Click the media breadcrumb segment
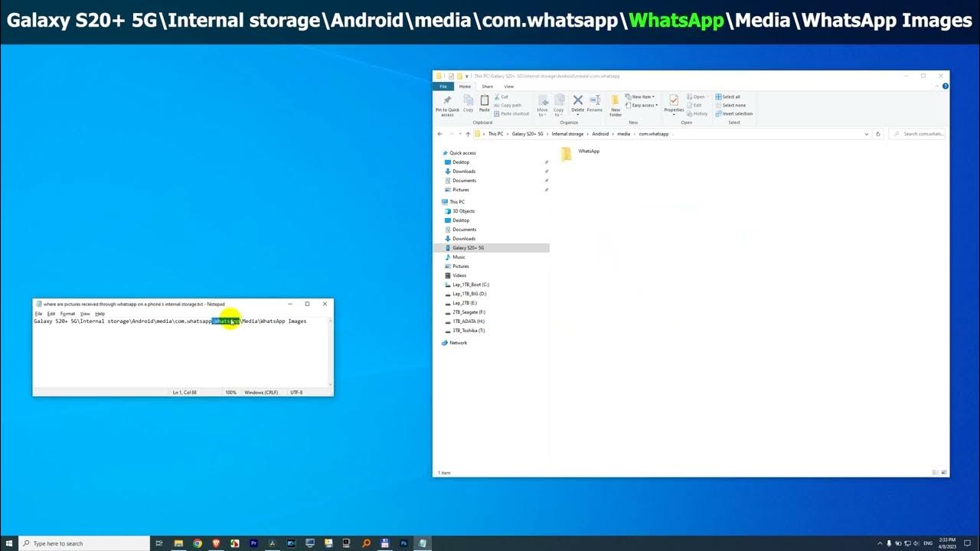The height and width of the screenshot is (551, 980). (624, 134)
